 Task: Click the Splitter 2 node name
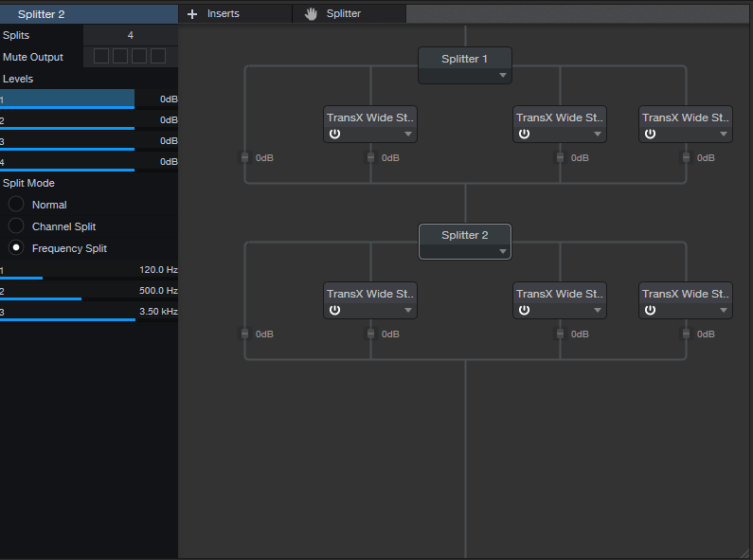click(x=464, y=235)
